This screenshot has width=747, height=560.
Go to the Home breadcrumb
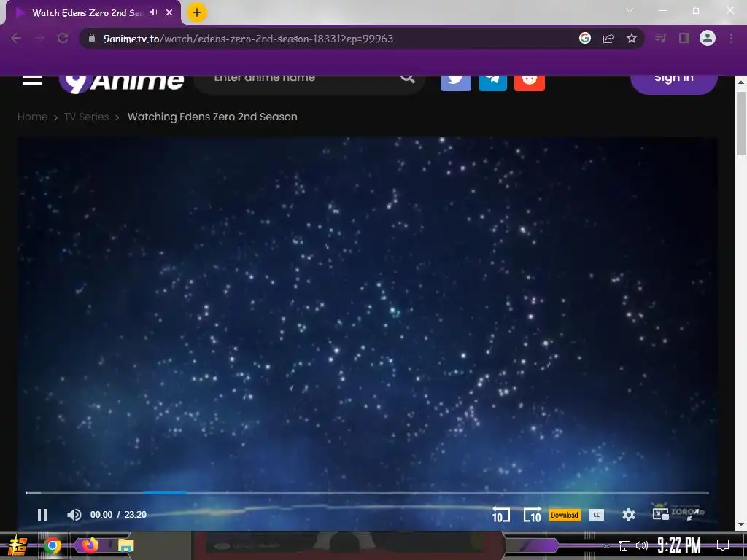point(32,117)
